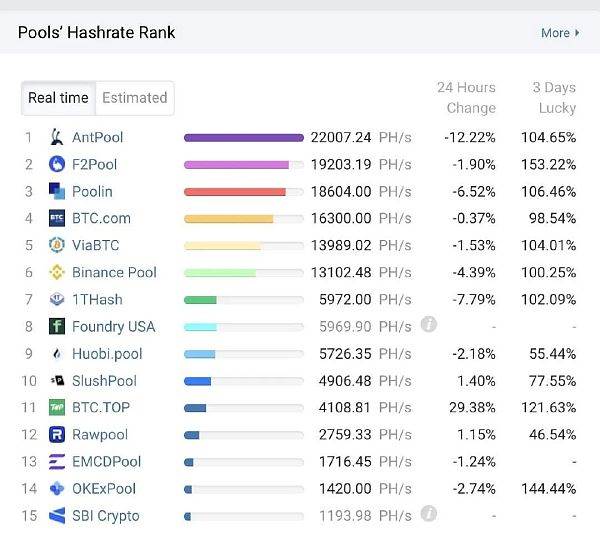Select the Real time tab

tap(58, 98)
